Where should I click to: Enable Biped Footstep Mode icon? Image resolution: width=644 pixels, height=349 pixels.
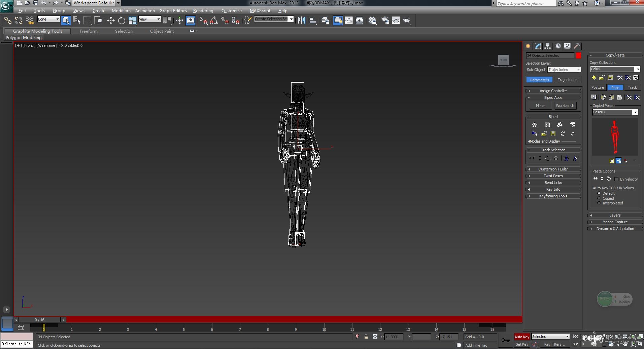click(547, 124)
